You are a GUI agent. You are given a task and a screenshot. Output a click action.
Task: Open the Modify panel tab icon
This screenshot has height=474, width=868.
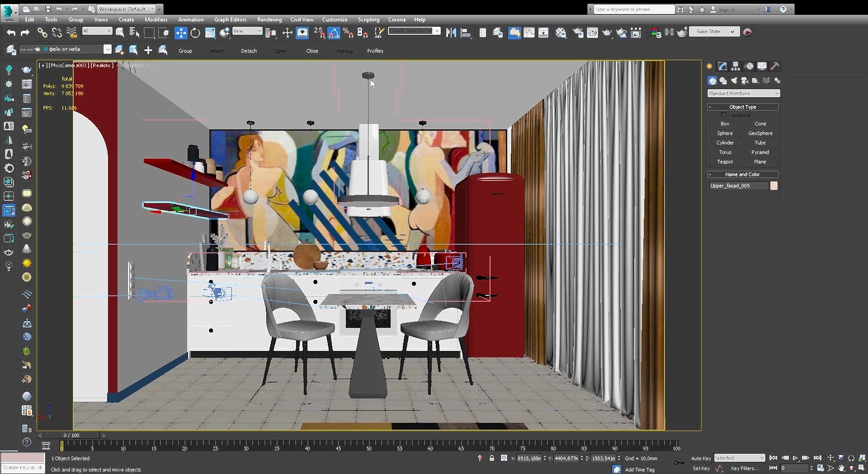(722, 66)
